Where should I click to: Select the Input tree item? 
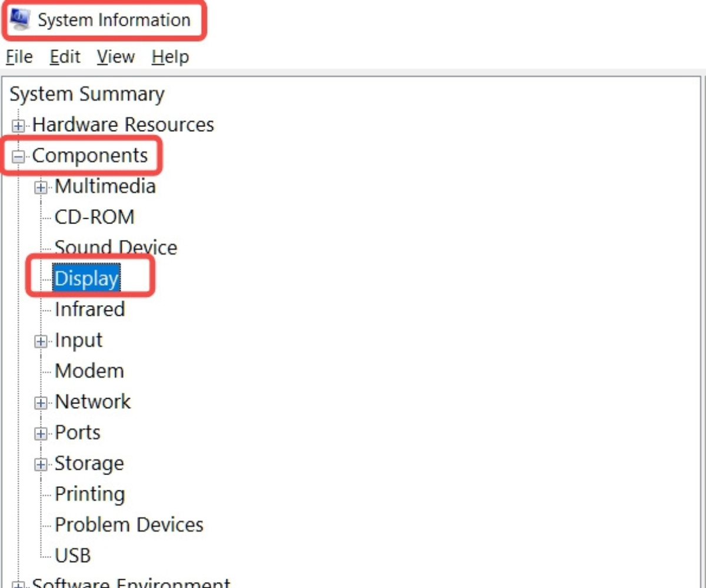(x=79, y=340)
